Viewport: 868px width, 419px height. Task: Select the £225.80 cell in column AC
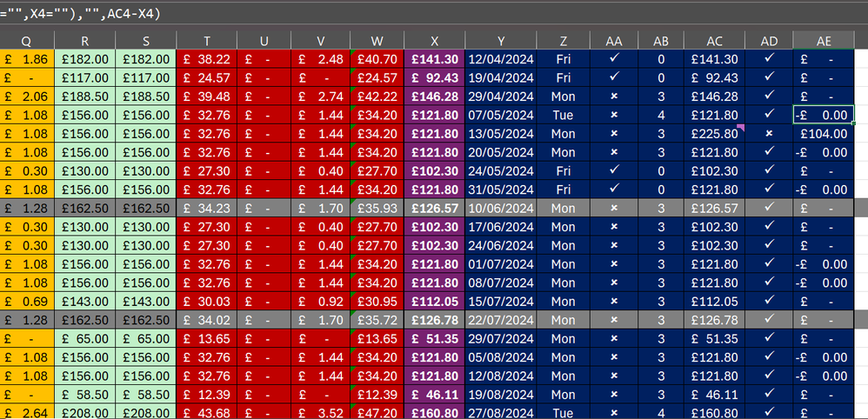[x=714, y=133]
